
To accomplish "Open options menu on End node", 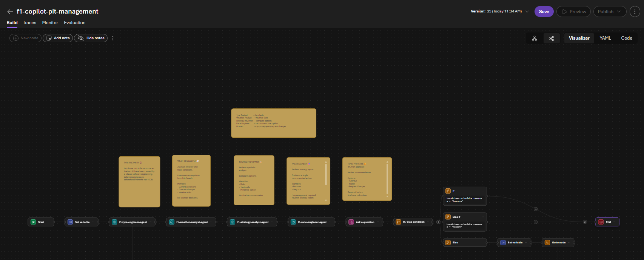I will [x=614, y=222].
